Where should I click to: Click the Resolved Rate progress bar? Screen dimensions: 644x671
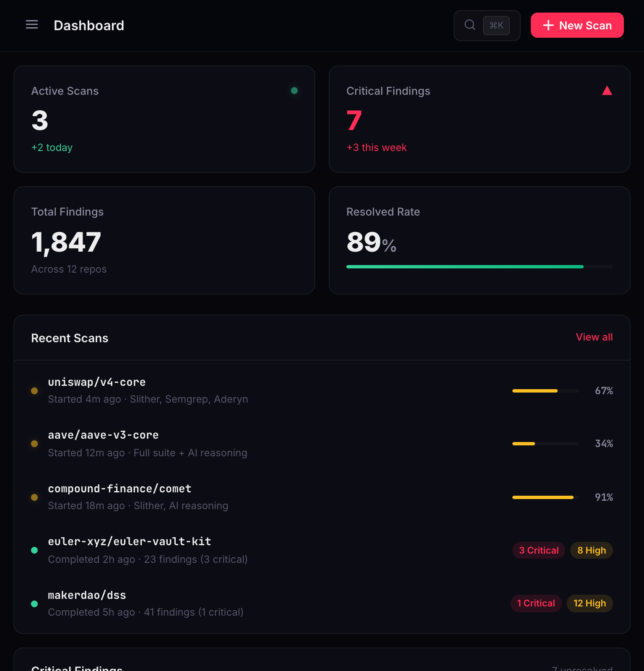point(479,267)
